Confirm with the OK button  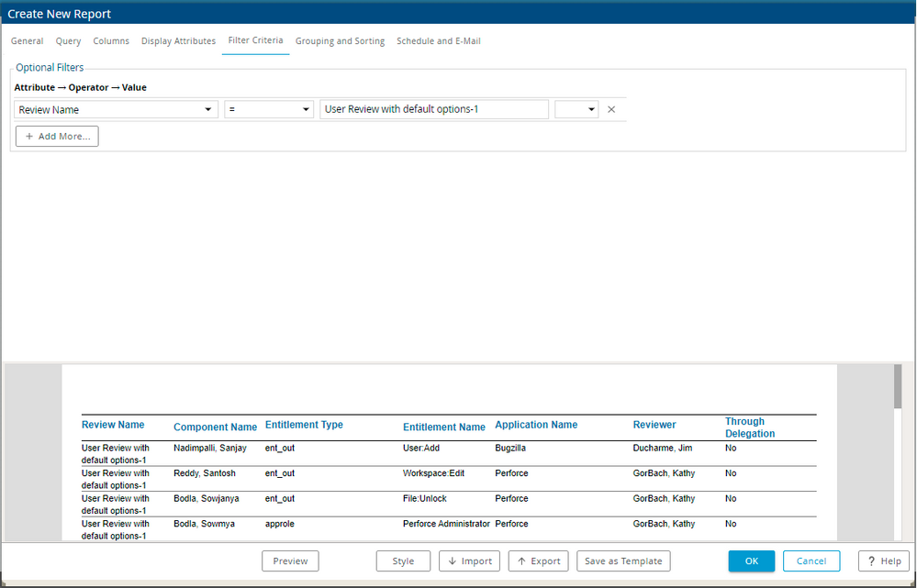pyautogui.click(x=752, y=561)
